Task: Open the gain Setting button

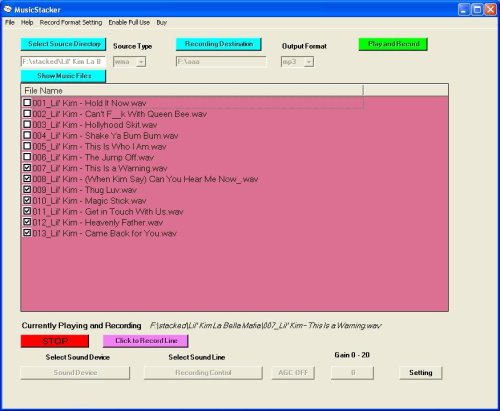Action: [421, 373]
